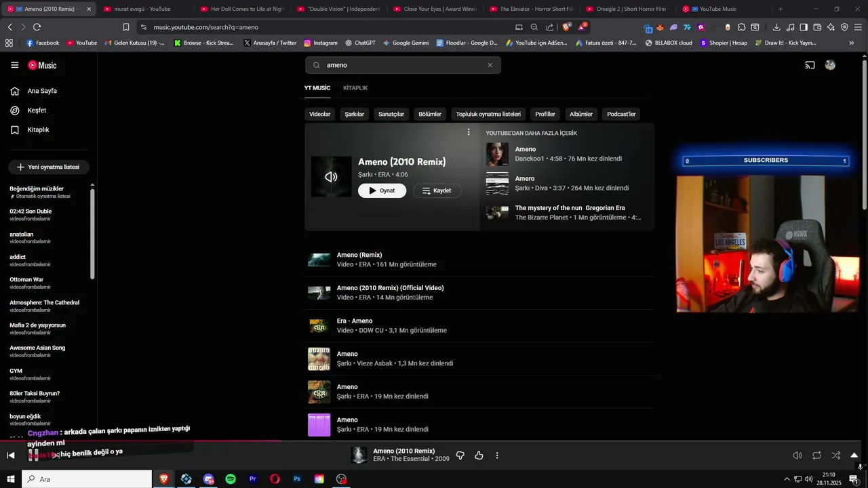Filter results by Şarkılar chip

coord(355,114)
